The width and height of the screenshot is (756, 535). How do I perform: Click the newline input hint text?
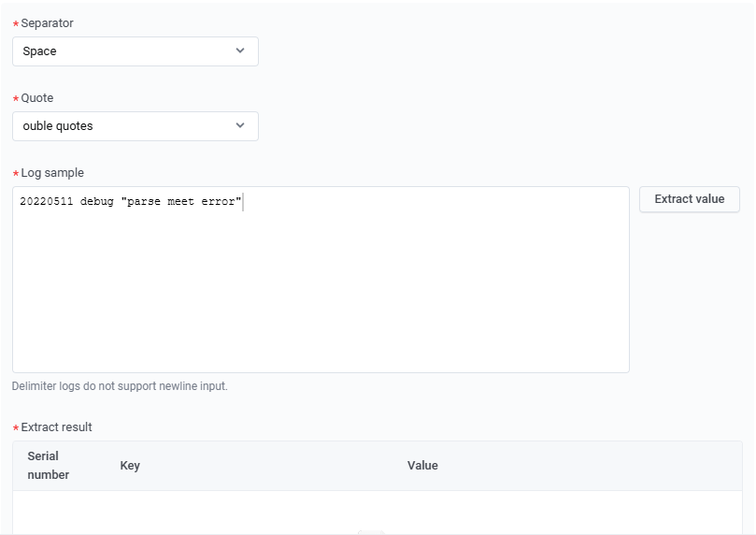pyautogui.click(x=120, y=386)
